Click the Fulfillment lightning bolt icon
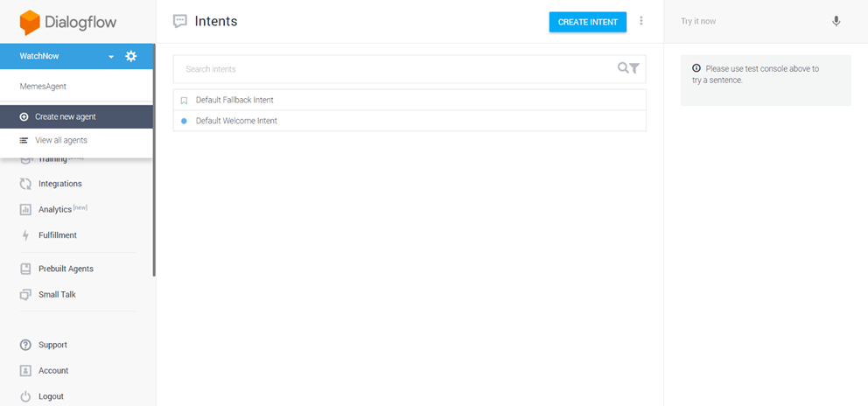Image resolution: width=868 pixels, height=406 pixels. point(25,235)
